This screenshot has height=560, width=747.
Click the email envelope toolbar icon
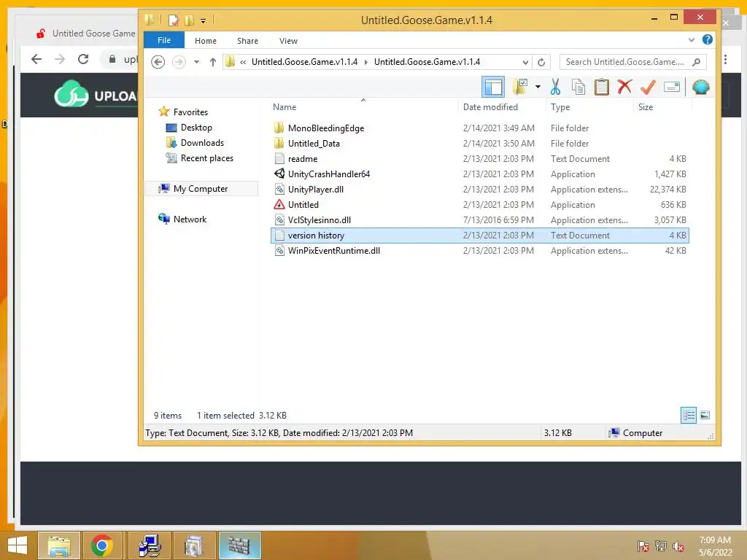pos(672,87)
